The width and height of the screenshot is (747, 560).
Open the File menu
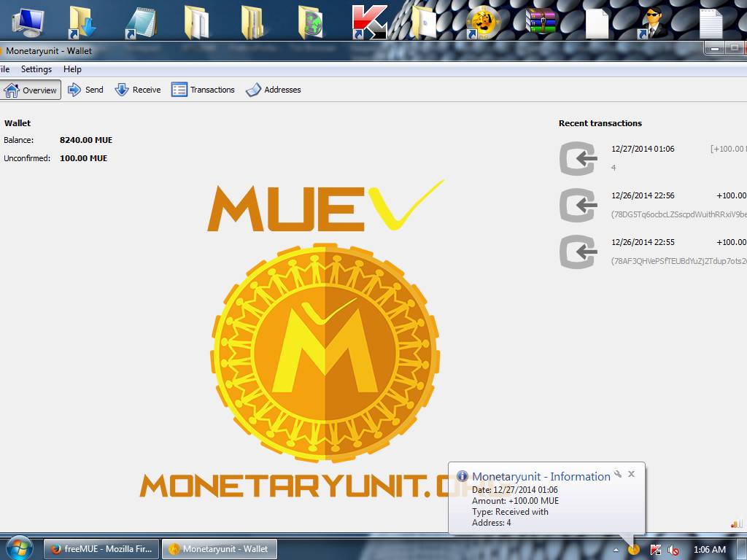coord(5,69)
